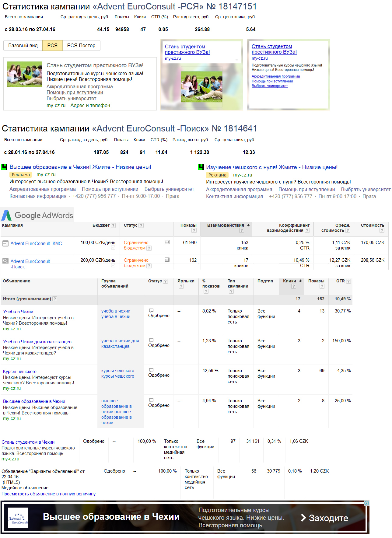This screenshot has height=538, width=392.
Task: Click display campaign icon for Advent EuroConsult -КМС
Action: point(5,243)
